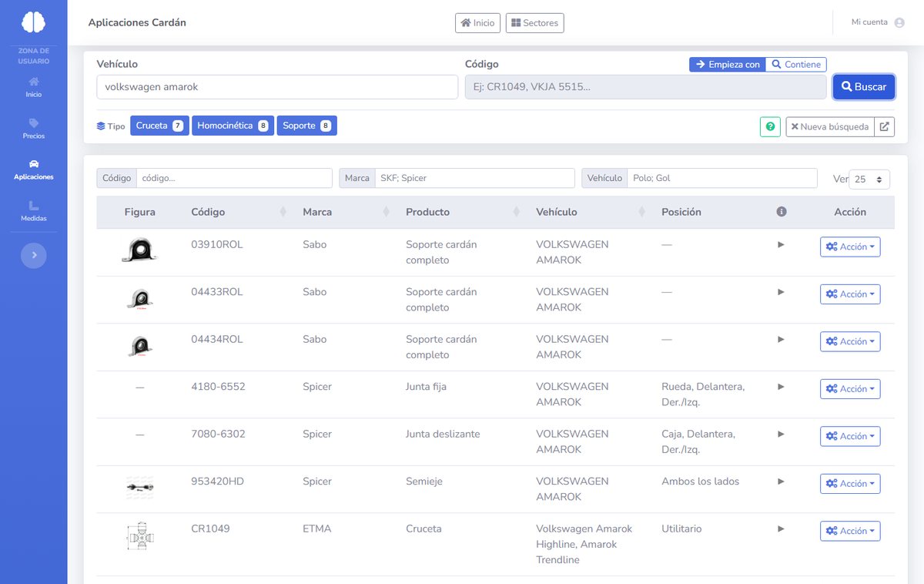Filter by Cruceta type
Viewport: 924px width, 584px height.
coord(159,126)
